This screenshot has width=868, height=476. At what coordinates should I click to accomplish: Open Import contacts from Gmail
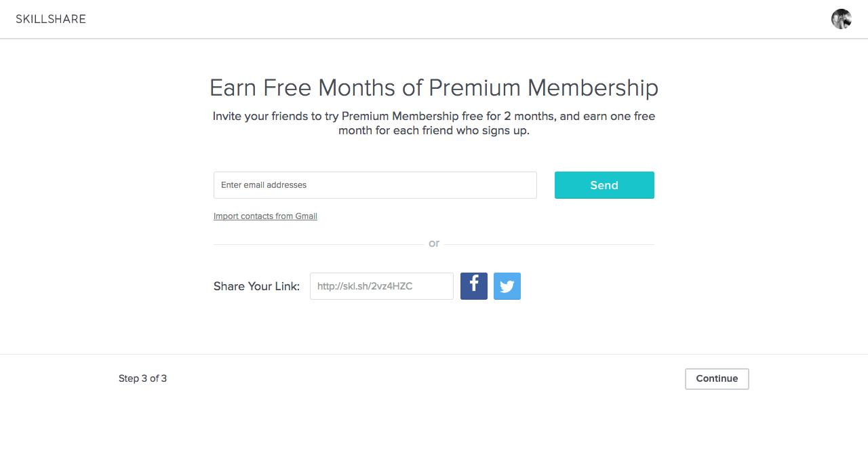point(265,216)
